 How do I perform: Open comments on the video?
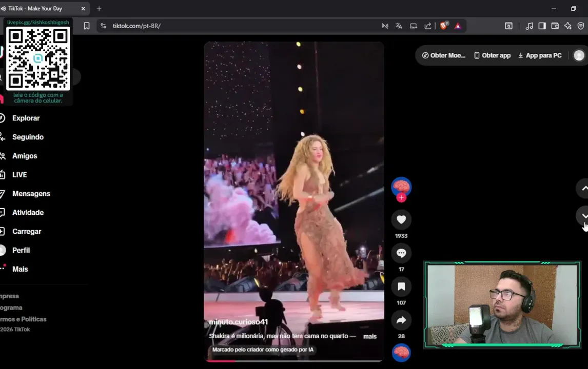[x=401, y=253]
